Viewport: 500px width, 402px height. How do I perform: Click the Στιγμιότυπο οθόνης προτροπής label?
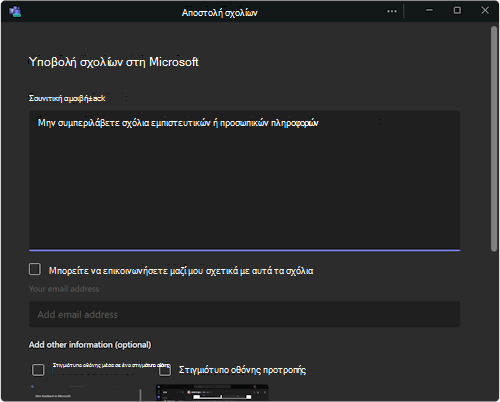[242, 370]
